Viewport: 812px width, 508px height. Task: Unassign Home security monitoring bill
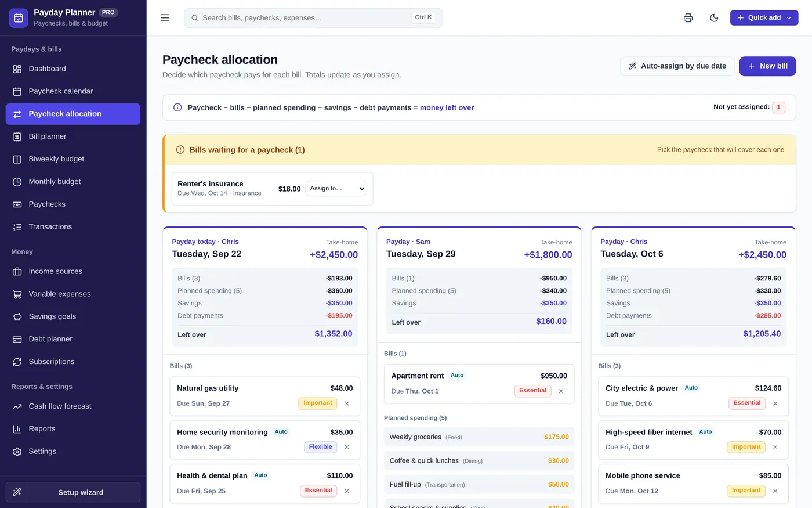click(x=347, y=447)
